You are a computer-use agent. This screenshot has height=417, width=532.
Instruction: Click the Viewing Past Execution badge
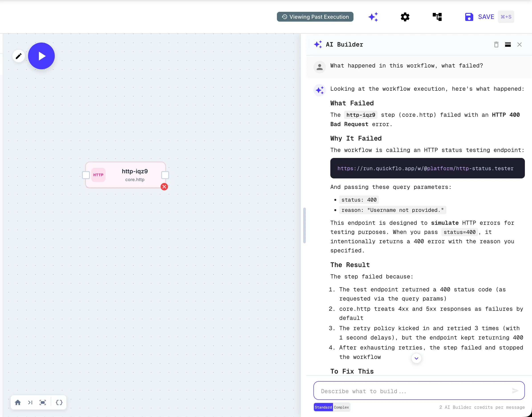point(315,17)
